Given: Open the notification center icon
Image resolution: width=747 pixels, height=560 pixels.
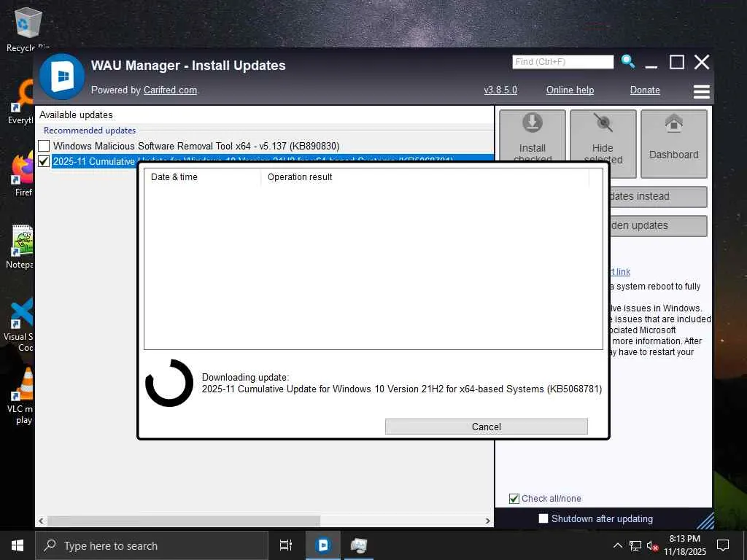Looking at the screenshot, I should [x=723, y=545].
